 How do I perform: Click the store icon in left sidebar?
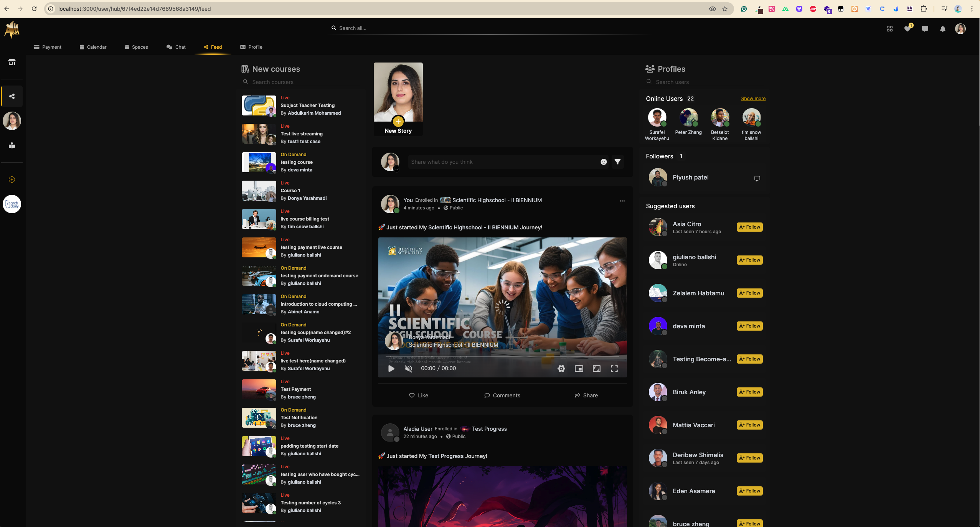[12, 62]
